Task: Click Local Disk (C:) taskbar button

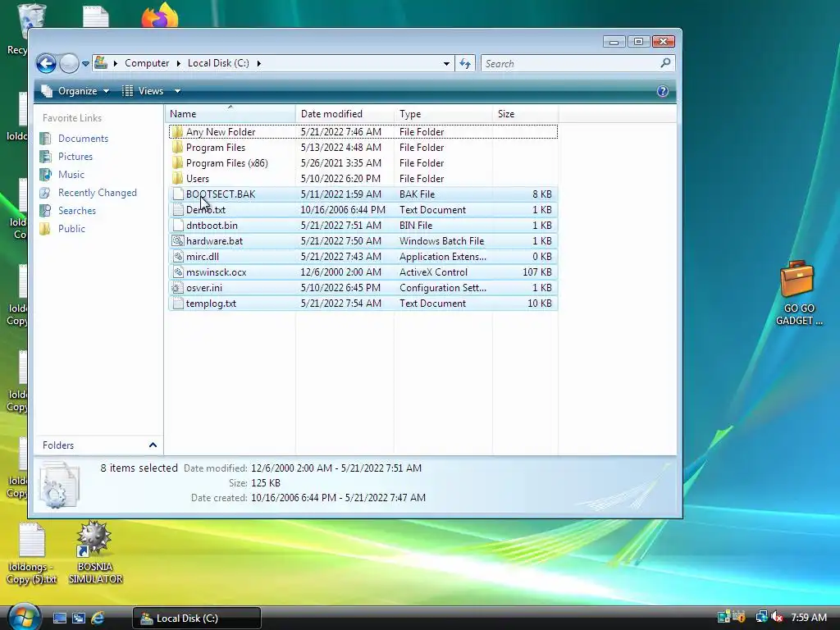Action: (x=197, y=619)
